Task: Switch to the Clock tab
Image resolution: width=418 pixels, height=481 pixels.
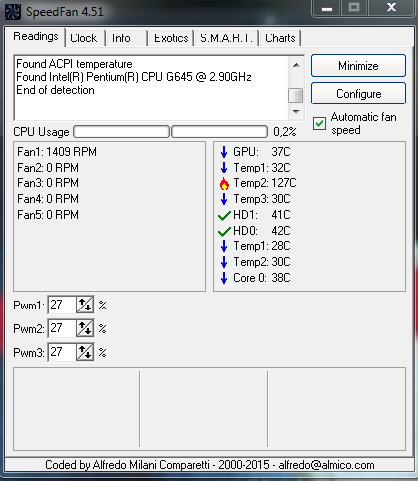Action: (84, 38)
